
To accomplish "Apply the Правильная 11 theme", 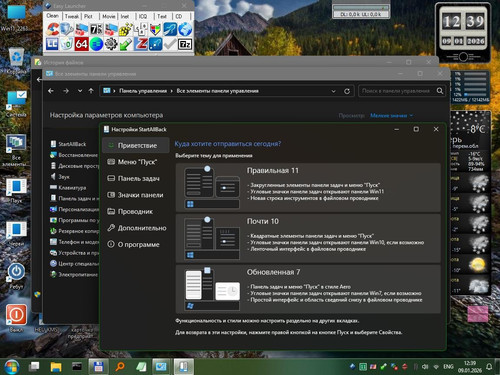I will [308, 188].
